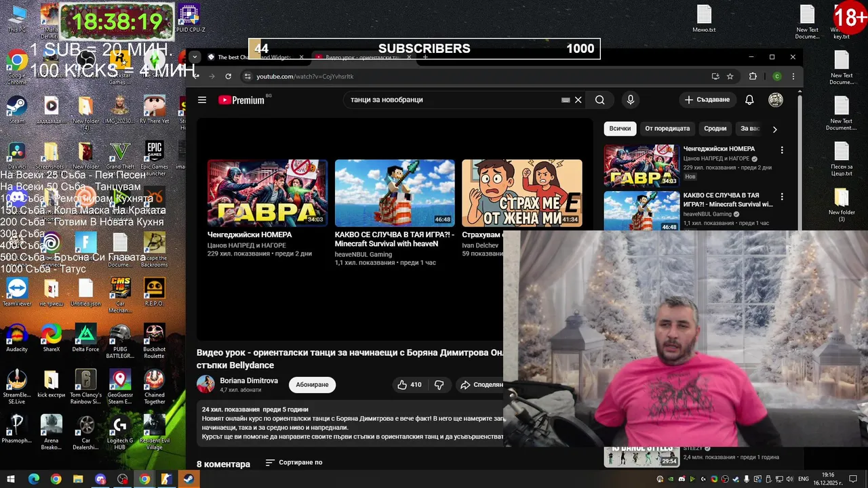Open the on-screen keyboard icon in search box

coord(566,100)
